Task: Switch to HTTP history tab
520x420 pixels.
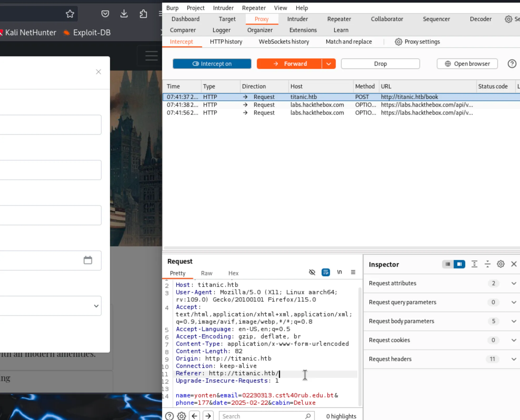Action: (x=226, y=42)
